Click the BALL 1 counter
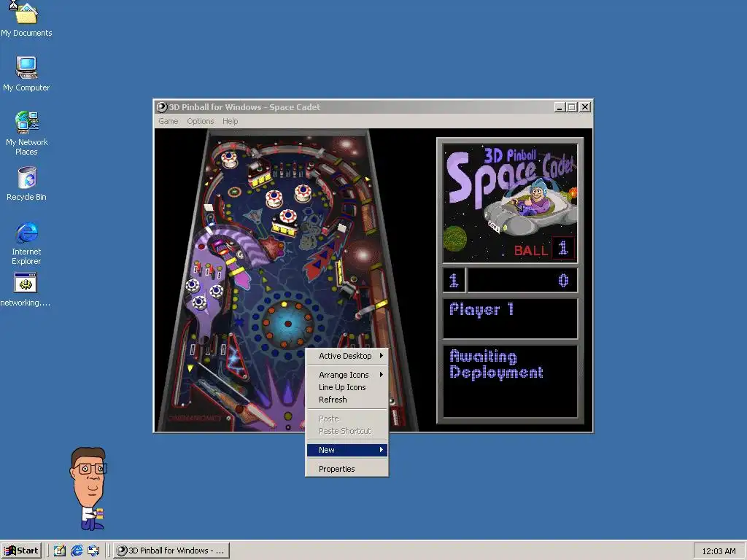The height and width of the screenshot is (560, 747). [543, 248]
